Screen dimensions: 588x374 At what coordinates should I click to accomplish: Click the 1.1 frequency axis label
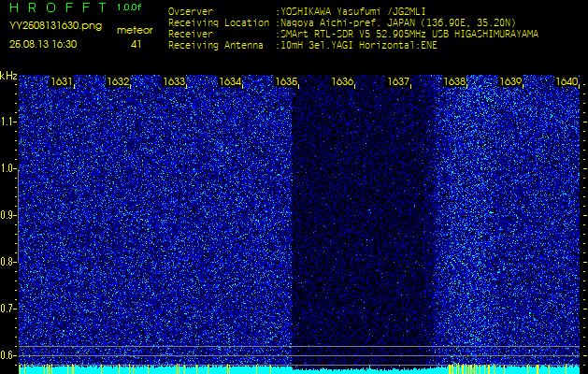(x=7, y=122)
